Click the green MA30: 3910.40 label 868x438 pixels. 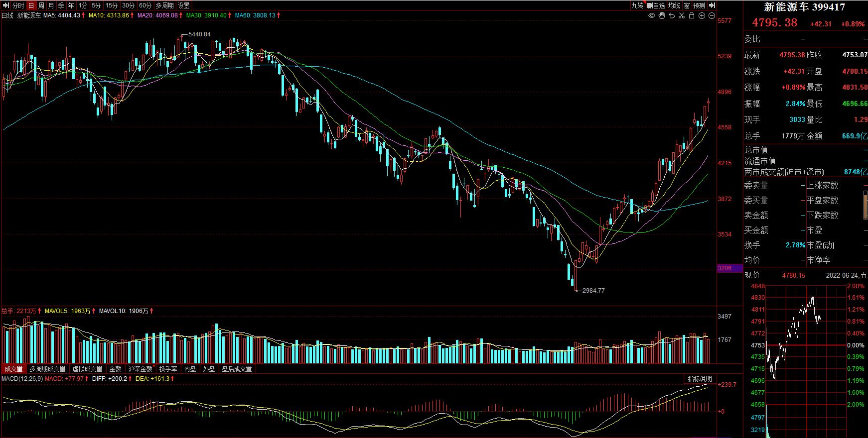coord(206,15)
